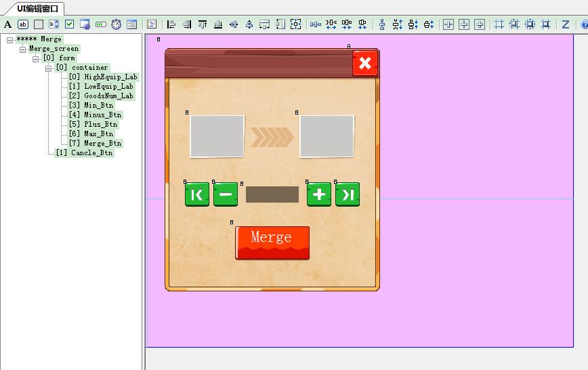Click the 'Z' order toolbar icon
Screen dimensions: 588x370
566,24
